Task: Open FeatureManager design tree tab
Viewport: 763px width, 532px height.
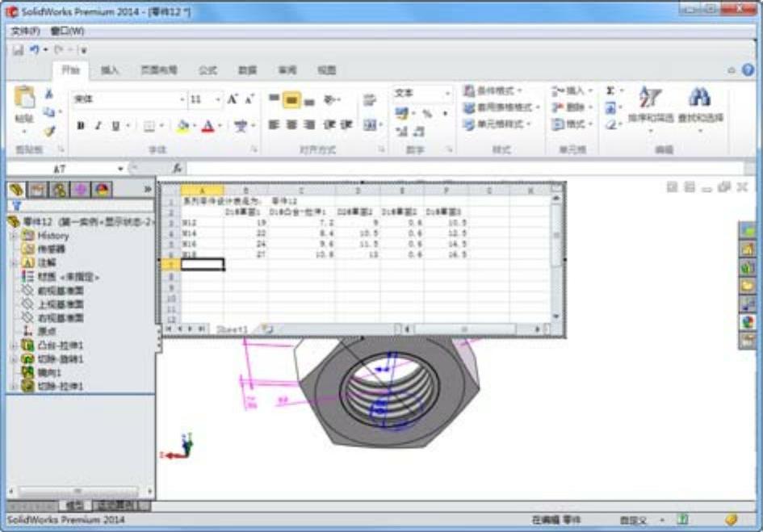Action: (x=16, y=190)
